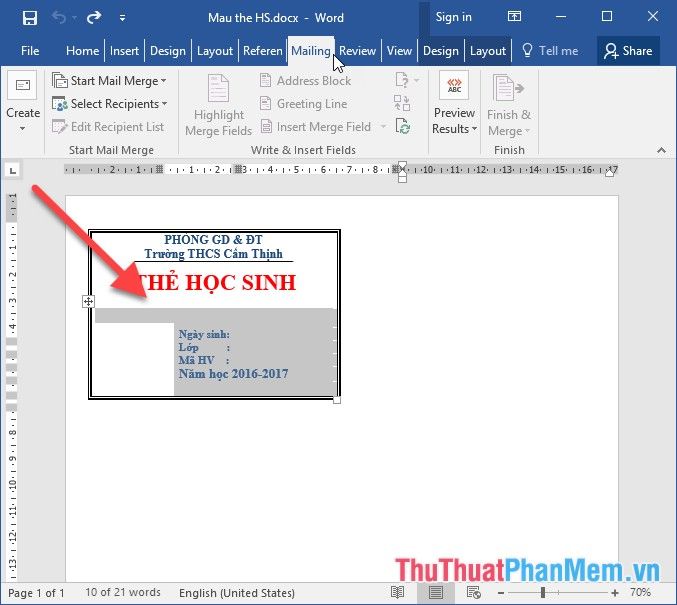The height and width of the screenshot is (605, 677).
Task: Switch to Web Layout view
Action: [x=474, y=592]
